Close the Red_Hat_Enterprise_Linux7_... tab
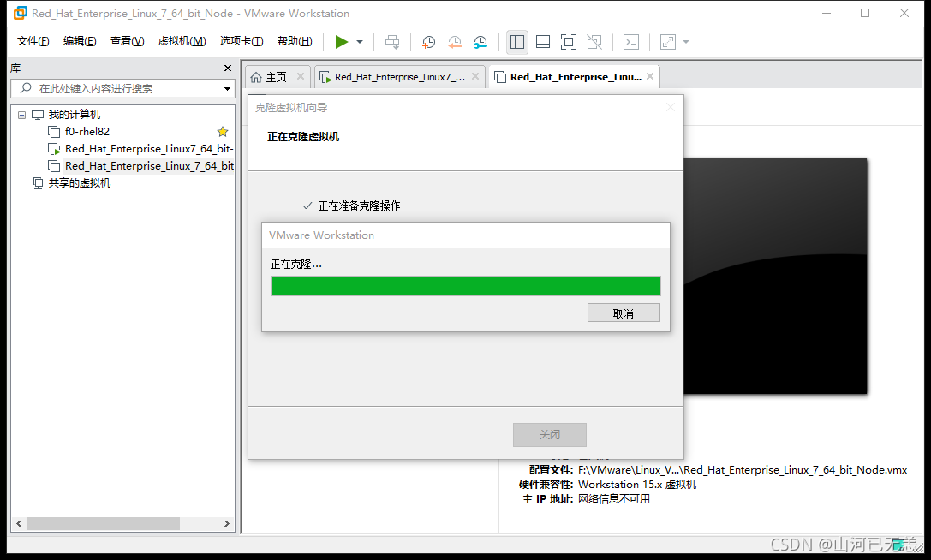The width and height of the screenshot is (931, 560). 475,76
